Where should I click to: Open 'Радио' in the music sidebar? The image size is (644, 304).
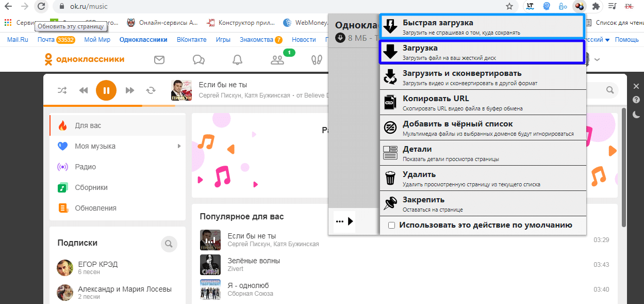tap(85, 167)
